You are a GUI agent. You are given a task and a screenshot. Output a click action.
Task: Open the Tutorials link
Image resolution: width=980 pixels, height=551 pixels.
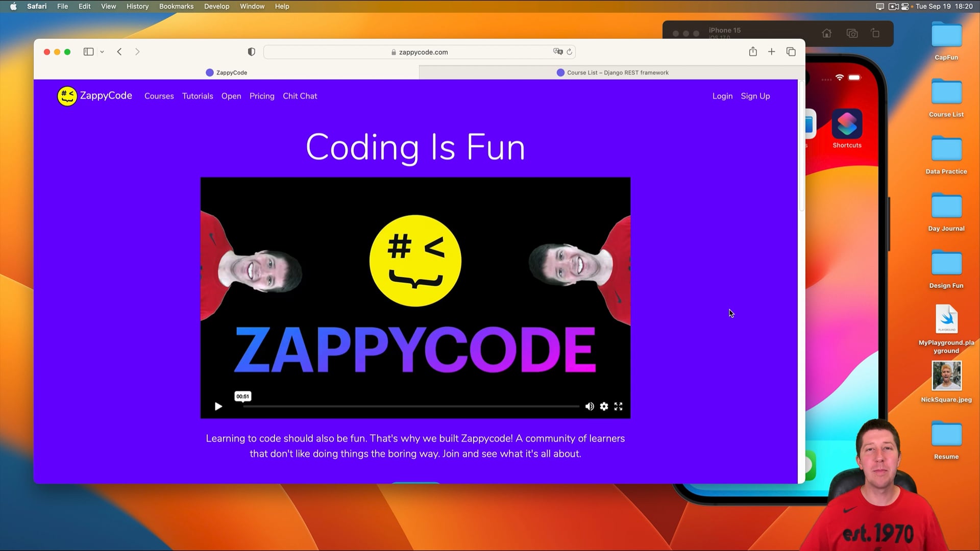tap(198, 96)
